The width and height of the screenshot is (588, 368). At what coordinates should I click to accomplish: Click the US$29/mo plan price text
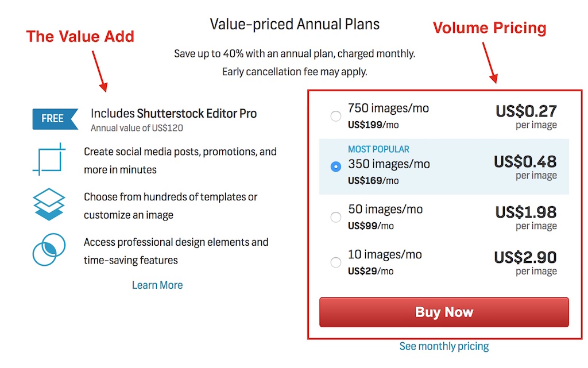[370, 271]
